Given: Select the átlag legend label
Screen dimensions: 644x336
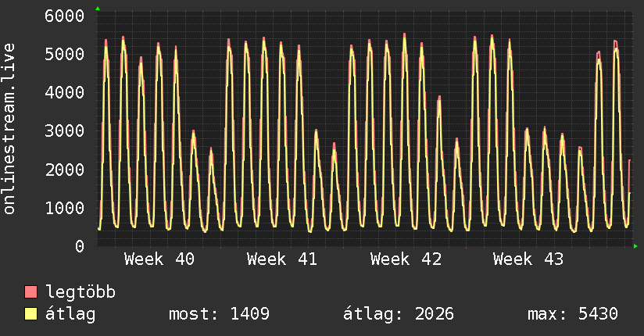Looking at the screenshot, I should [70, 314].
